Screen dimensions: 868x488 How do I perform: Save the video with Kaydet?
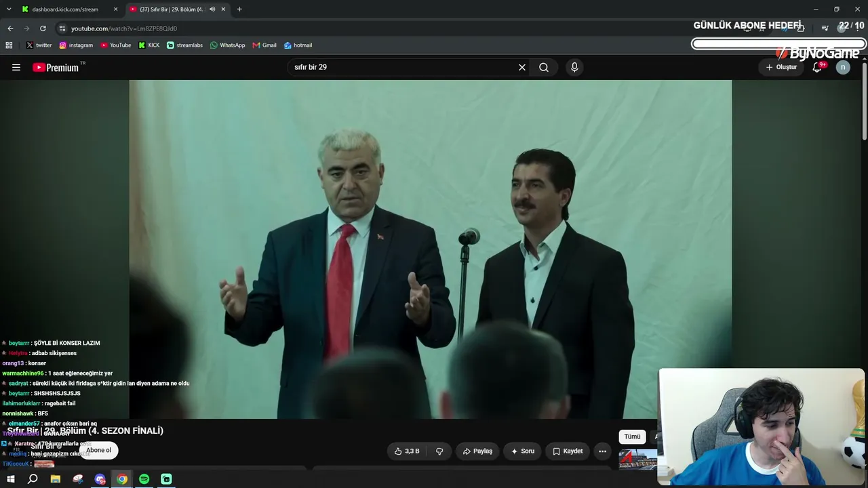[568, 451]
